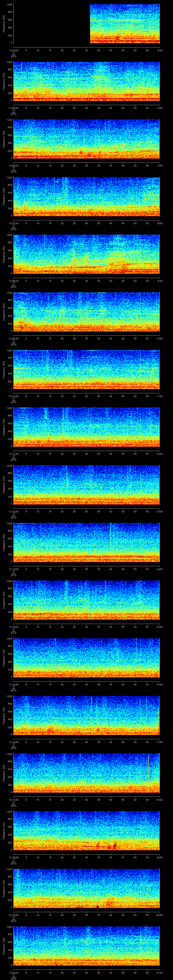Select the spectrogram panel starting at 13:04:00

[x=87, y=24]
